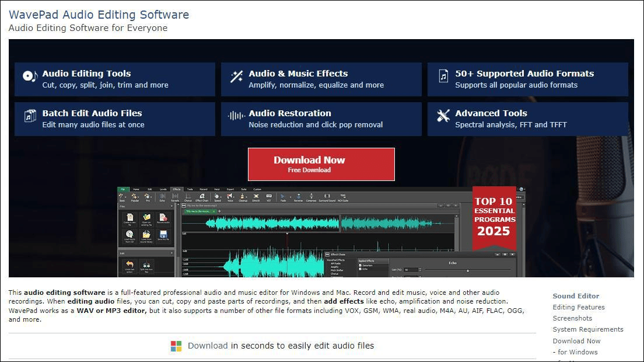Open the Editing Features sidebar link

click(578, 307)
